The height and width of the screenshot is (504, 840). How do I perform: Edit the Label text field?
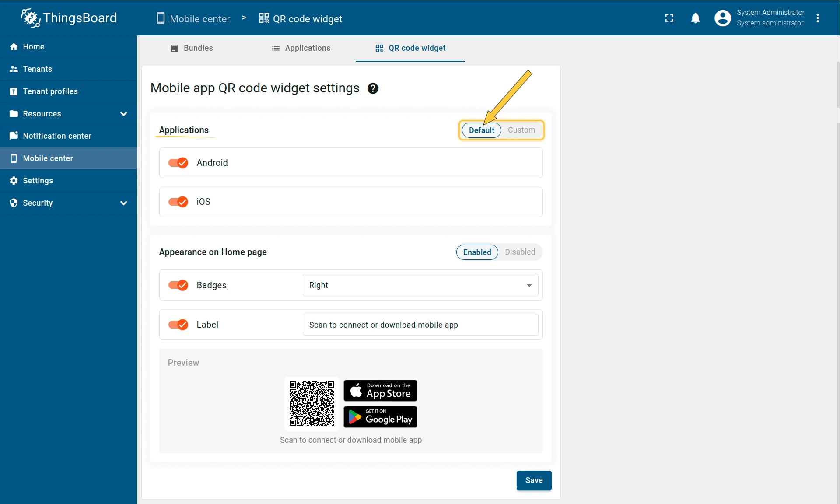pyautogui.click(x=420, y=325)
